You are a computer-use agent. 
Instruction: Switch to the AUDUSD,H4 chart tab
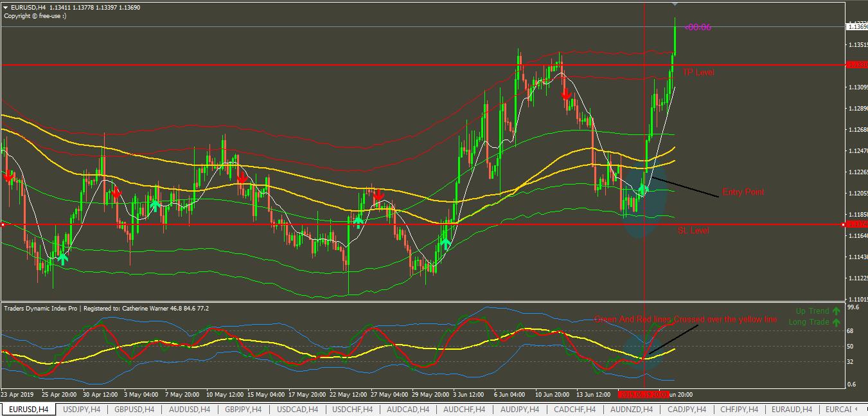tap(189, 409)
